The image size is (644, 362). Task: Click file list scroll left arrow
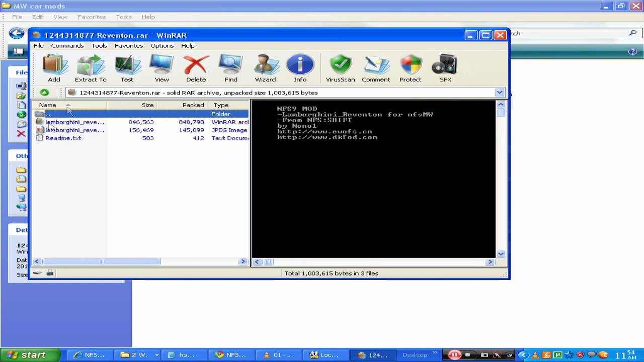[x=37, y=261]
